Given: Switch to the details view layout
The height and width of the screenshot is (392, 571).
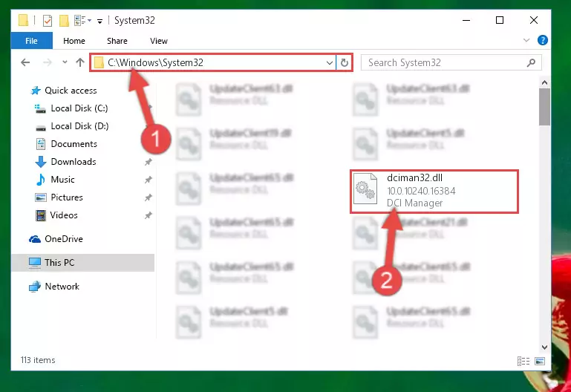Looking at the screenshot, I should [523, 361].
